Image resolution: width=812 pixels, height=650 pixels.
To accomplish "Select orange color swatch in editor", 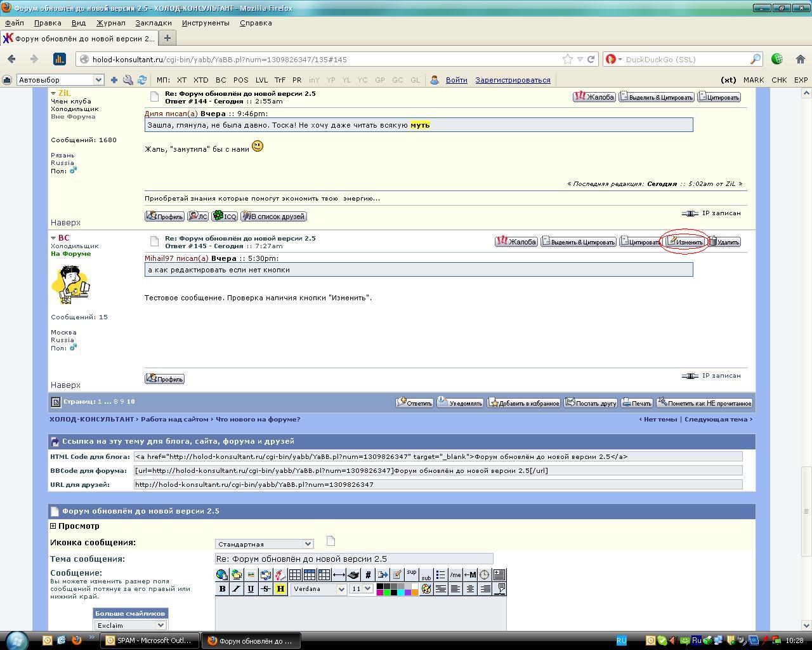I will (415, 592).
